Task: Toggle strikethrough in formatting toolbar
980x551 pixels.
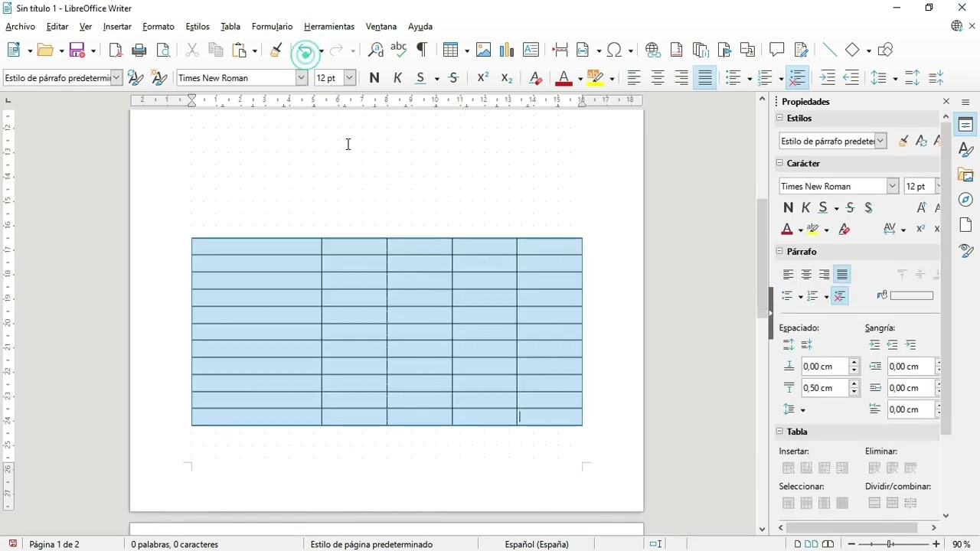Action: click(454, 78)
